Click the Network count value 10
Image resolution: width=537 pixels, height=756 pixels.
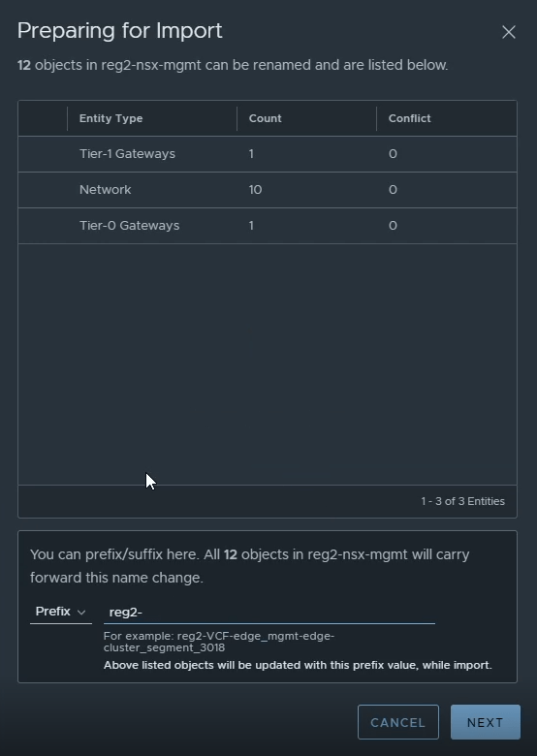coord(256,190)
